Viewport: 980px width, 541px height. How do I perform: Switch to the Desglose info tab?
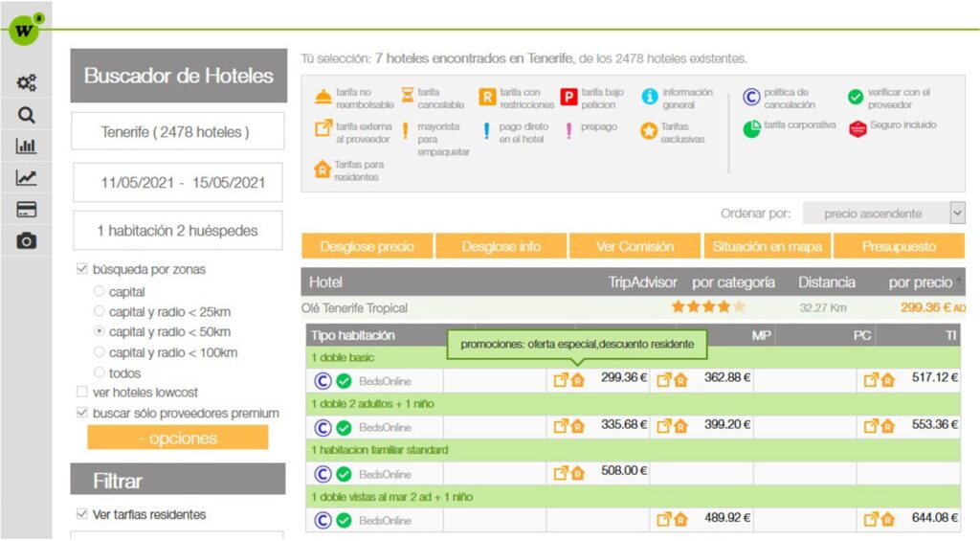coord(501,246)
